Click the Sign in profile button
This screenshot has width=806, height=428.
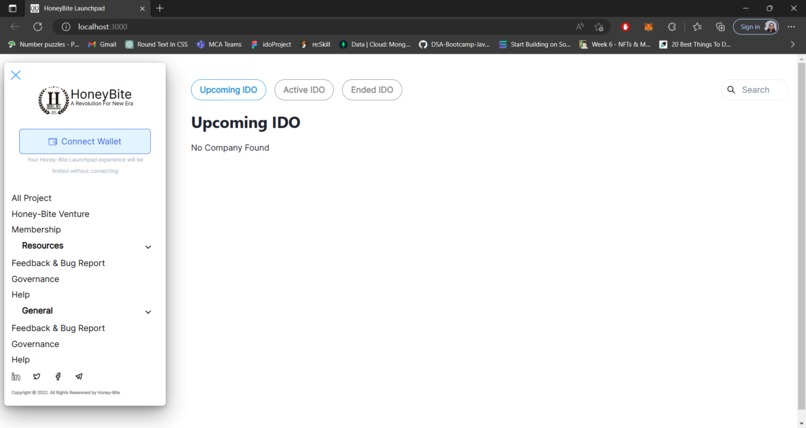(756, 27)
